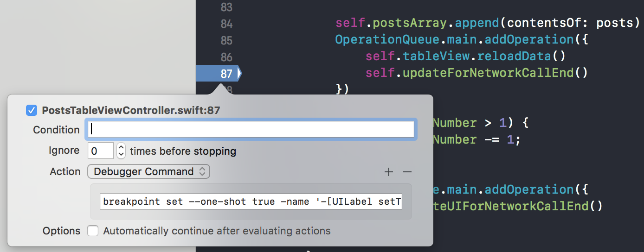
Task: Click the PostsTableViewController.swift:87 title text
Action: (x=131, y=111)
